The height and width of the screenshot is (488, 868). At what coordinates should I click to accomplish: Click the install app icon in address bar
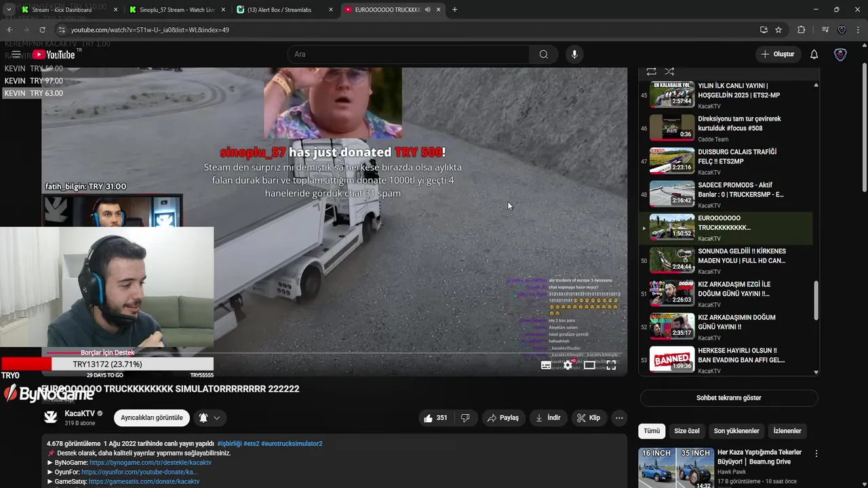click(x=764, y=30)
